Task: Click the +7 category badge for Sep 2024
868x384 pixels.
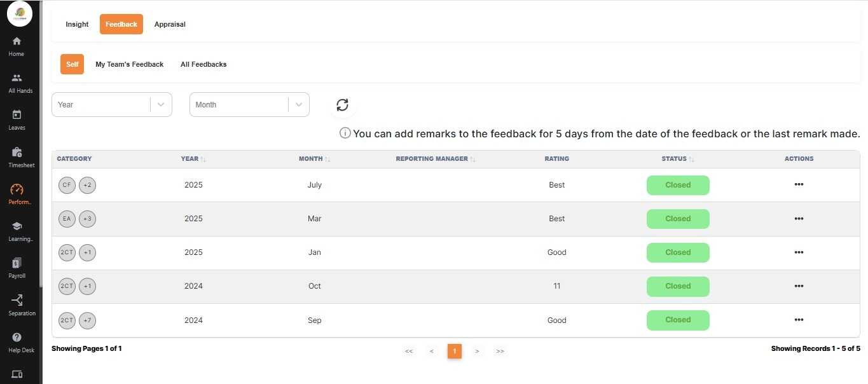Action: click(x=87, y=320)
